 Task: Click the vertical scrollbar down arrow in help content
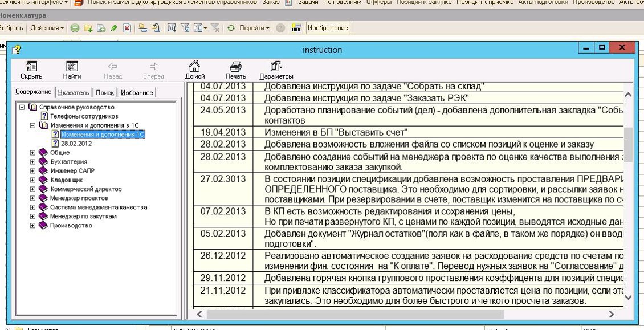click(628, 297)
